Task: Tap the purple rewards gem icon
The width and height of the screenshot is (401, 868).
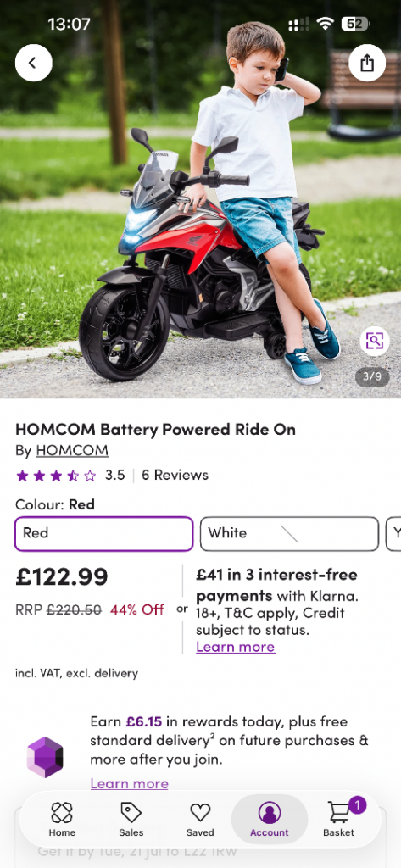Action: click(x=45, y=757)
